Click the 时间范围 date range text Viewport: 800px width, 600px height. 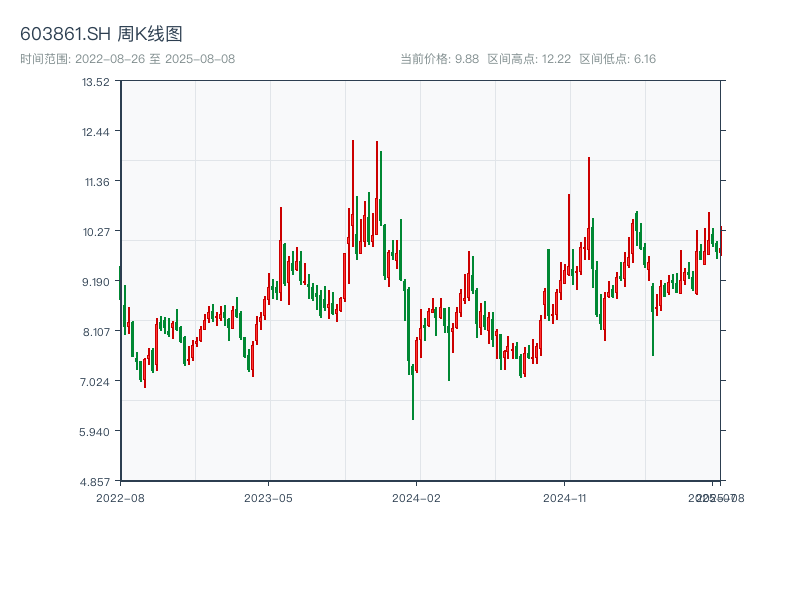click(127, 59)
